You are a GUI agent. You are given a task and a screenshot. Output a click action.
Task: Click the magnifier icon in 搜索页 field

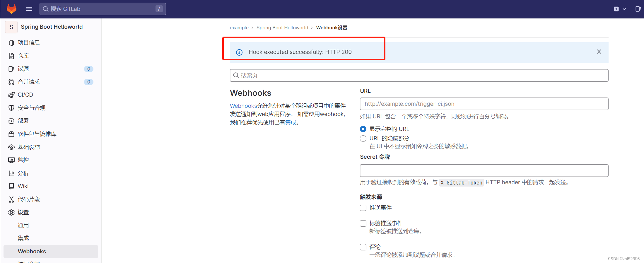[236, 75]
